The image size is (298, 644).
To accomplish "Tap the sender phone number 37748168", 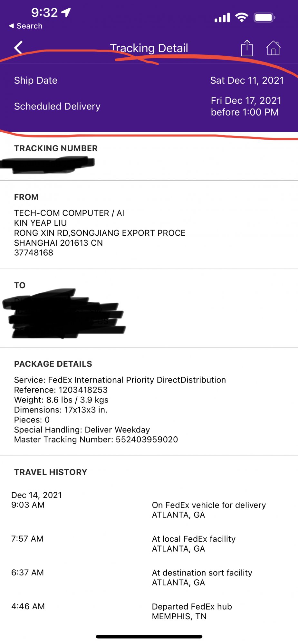I will (x=34, y=253).
